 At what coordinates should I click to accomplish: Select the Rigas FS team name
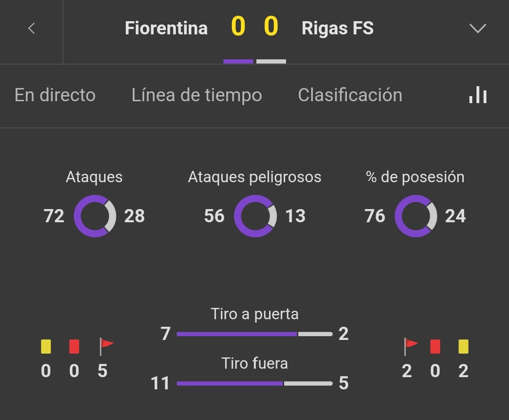337,28
